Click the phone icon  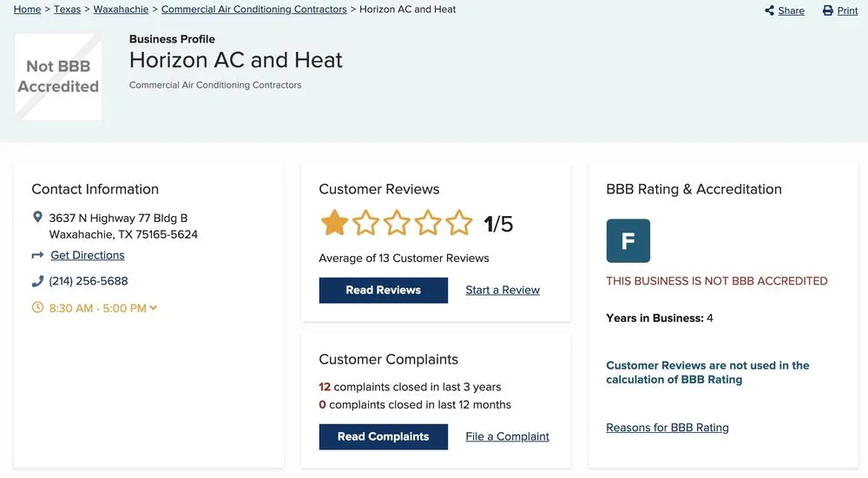click(37, 281)
